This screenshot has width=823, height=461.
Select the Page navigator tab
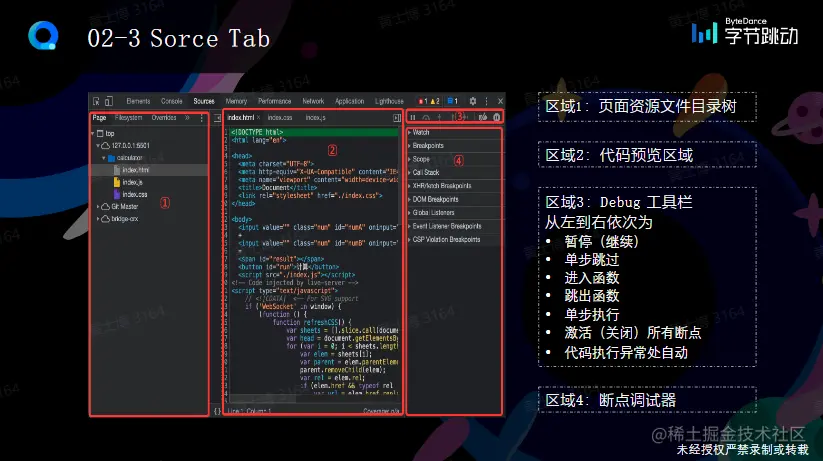coord(99,118)
